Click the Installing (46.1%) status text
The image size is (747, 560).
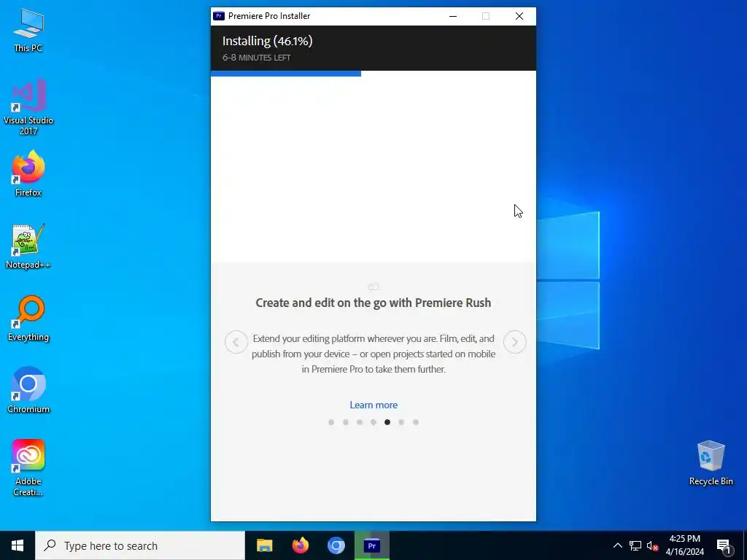pos(267,41)
